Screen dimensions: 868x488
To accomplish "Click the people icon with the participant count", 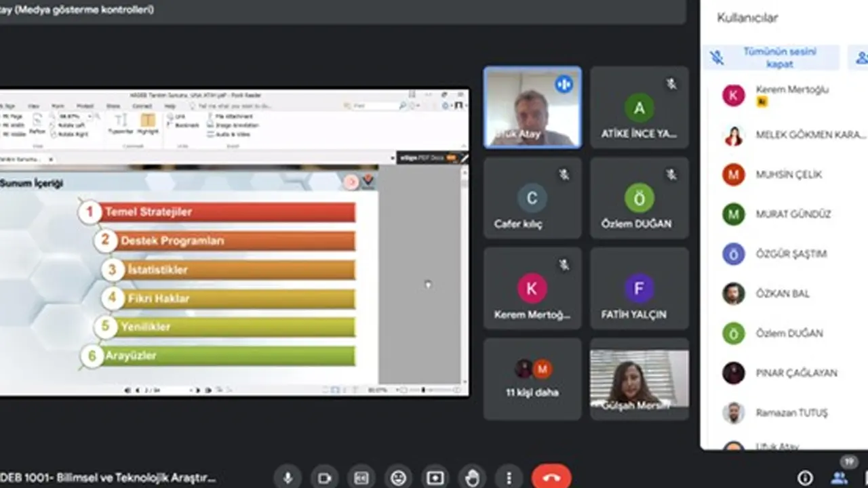I will (840, 476).
